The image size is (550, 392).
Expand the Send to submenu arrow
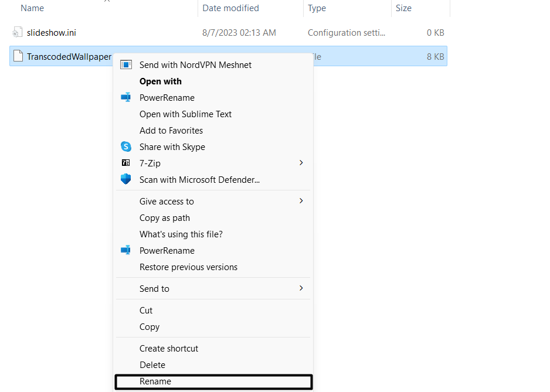point(301,288)
